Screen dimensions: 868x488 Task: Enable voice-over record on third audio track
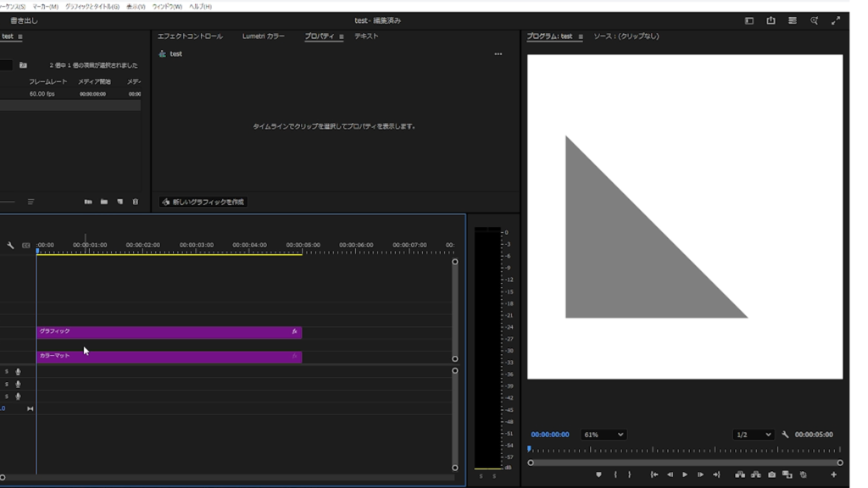(19, 396)
